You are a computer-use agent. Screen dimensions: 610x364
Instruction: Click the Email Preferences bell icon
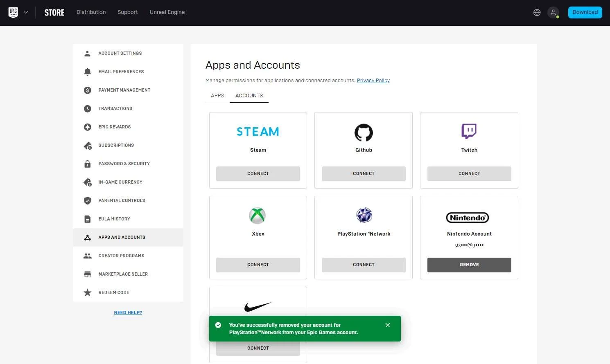(87, 72)
